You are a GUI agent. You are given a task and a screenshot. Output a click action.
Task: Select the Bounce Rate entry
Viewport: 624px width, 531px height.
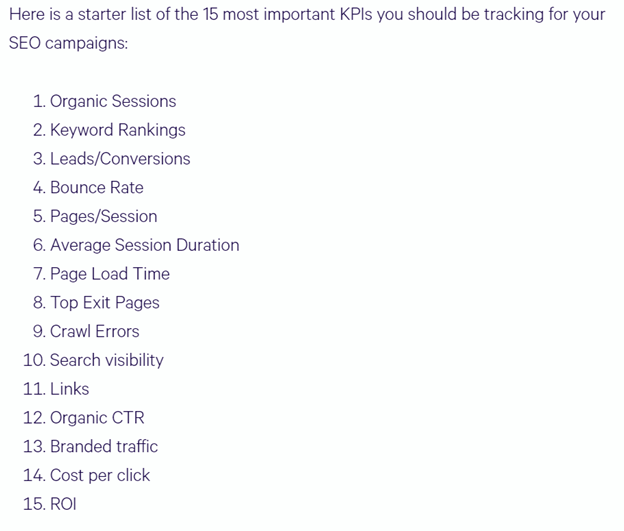click(96, 188)
